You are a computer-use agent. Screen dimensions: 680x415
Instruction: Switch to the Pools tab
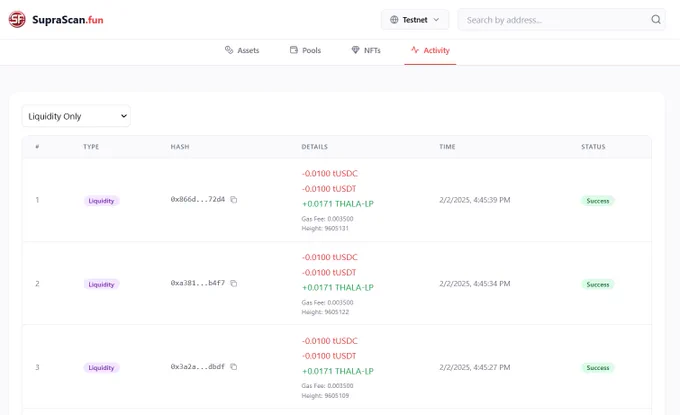click(x=305, y=50)
